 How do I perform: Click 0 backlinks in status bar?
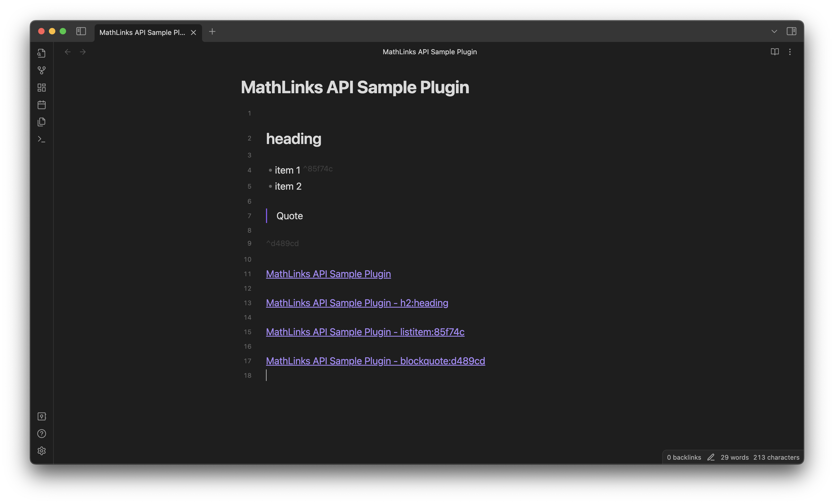point(684,457)
